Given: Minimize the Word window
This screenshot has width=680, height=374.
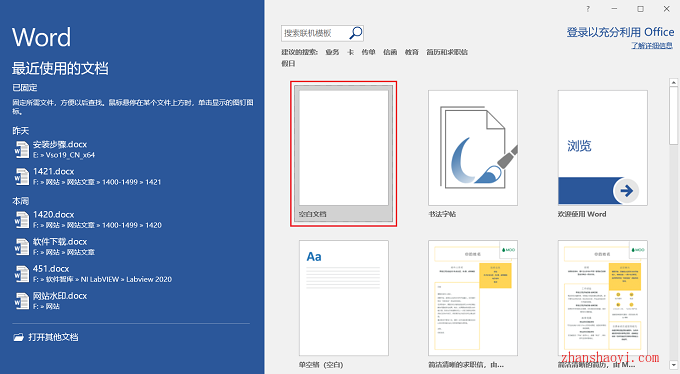Looking at the screenshot, I should pos(614,9).
